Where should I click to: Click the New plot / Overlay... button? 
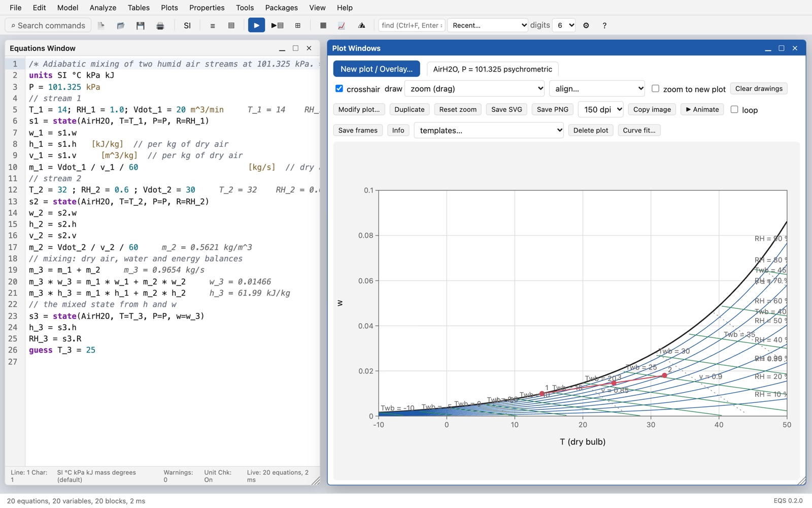[x=377, y=69]
